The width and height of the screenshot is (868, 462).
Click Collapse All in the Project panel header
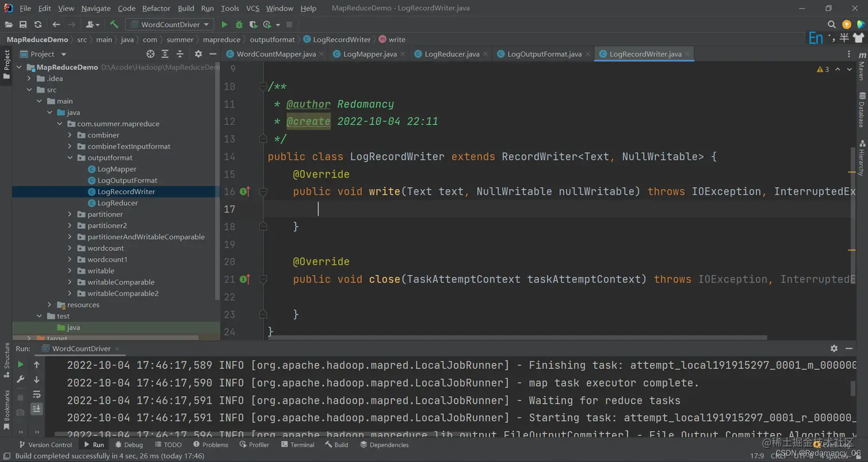(180, 54)
